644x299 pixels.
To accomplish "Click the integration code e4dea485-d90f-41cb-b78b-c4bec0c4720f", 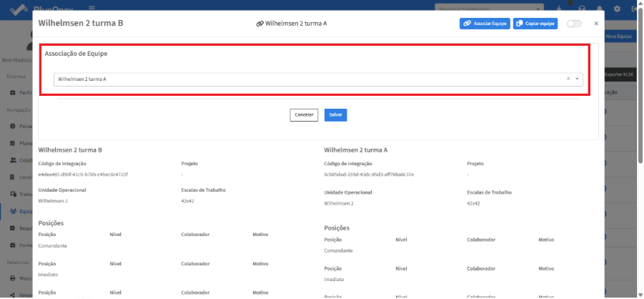I will tap(83, 175).
